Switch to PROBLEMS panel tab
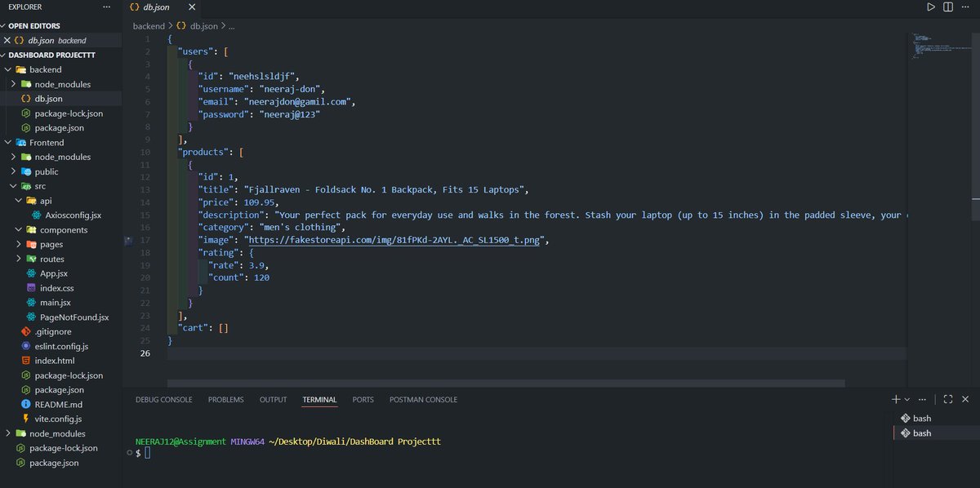Screen dimensions: 980x488 (226, 400)
